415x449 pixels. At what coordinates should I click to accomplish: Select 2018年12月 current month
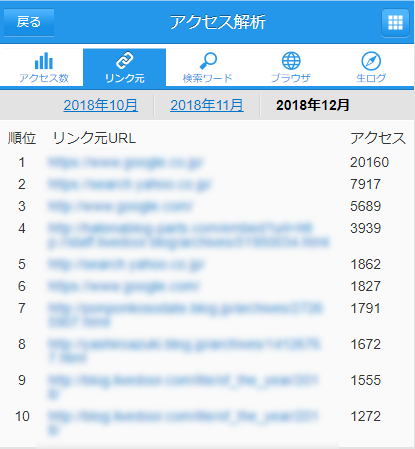[x=313, y=105]
